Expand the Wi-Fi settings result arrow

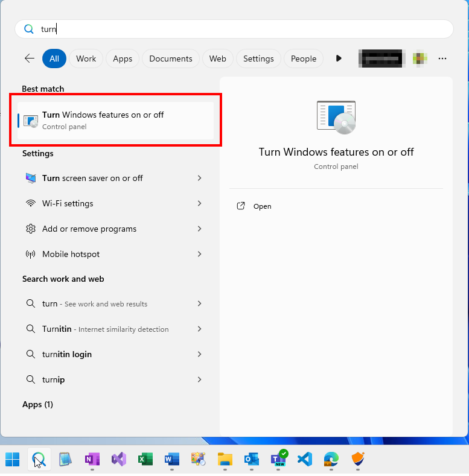199,203
